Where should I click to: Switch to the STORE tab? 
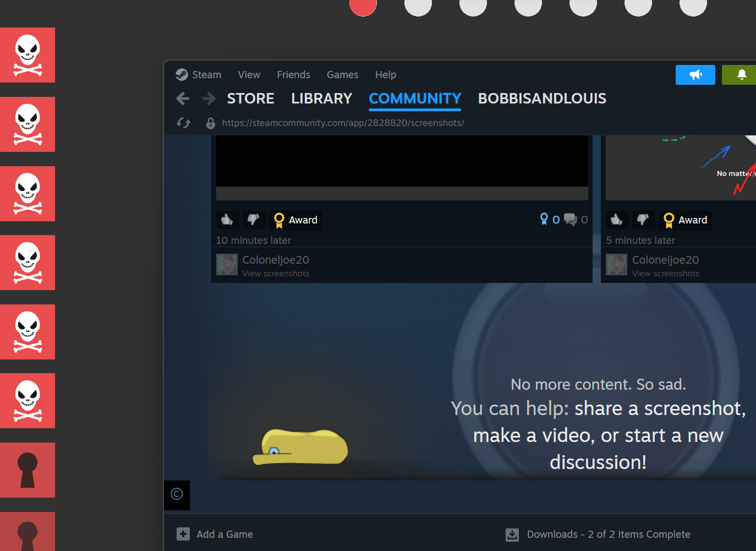pyautogui.click(x=250, y=99)
